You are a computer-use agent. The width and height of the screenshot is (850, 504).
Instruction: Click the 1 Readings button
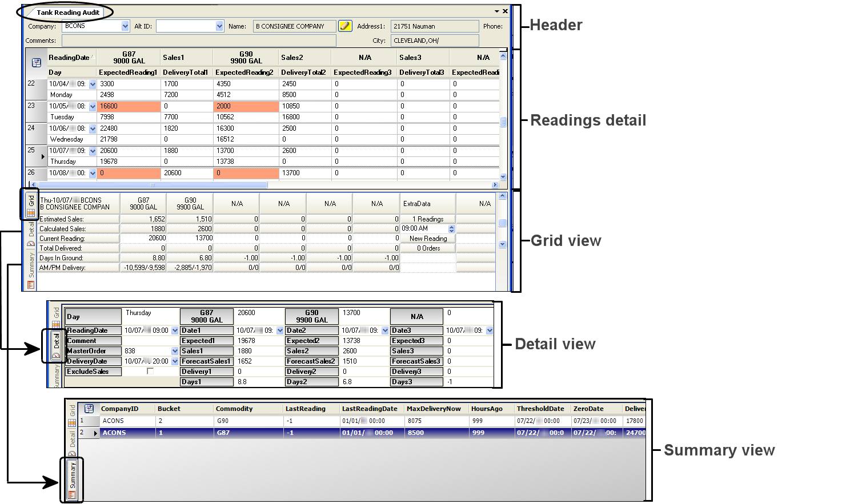click(428, 219)
